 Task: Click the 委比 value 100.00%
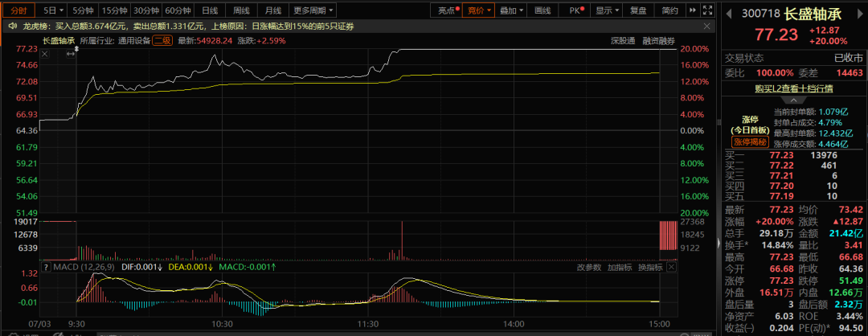click(776, 72)
